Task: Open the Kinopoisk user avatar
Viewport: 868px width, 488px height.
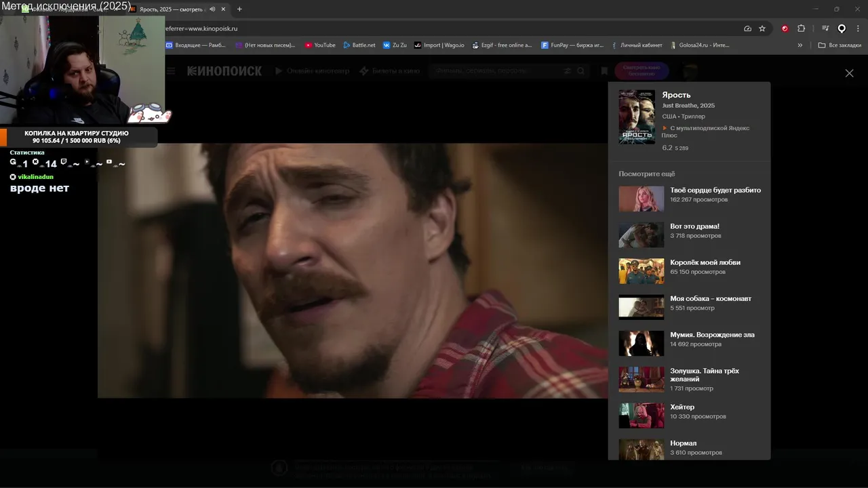Action: tap(690, 70)
